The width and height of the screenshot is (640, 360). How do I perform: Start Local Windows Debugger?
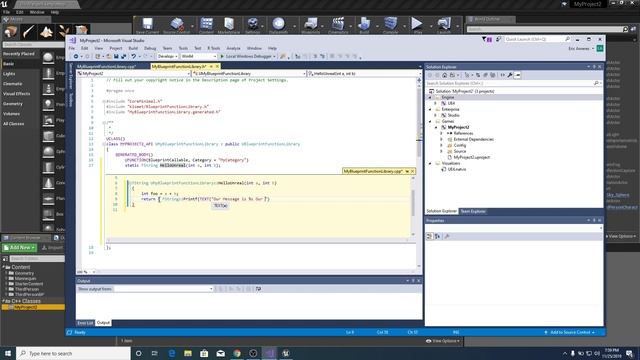pyautogui.click(x=248, y=56)
